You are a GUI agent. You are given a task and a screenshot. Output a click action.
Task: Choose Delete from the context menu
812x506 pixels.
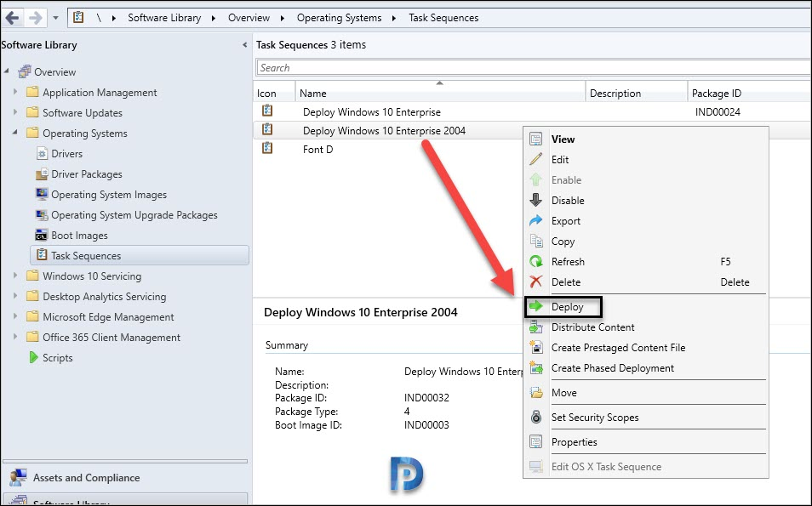pyautogui.click(x=646, y=282)
